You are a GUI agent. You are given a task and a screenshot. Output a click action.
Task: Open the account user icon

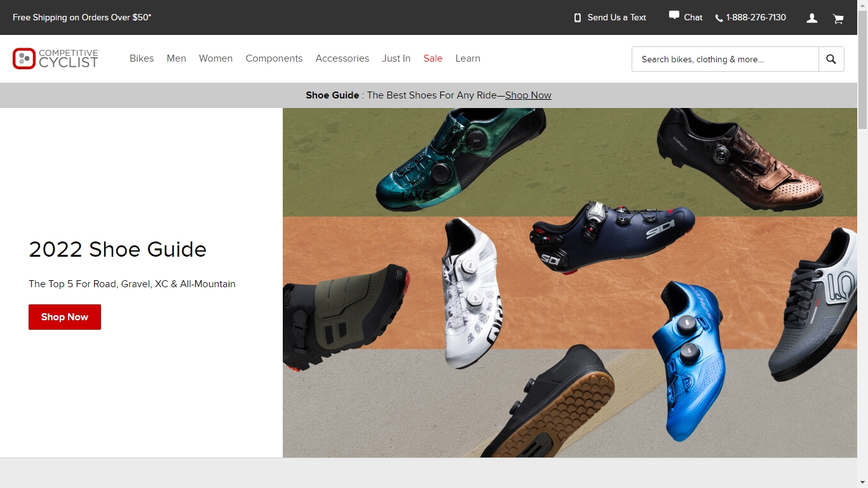(x=812, y=18)
